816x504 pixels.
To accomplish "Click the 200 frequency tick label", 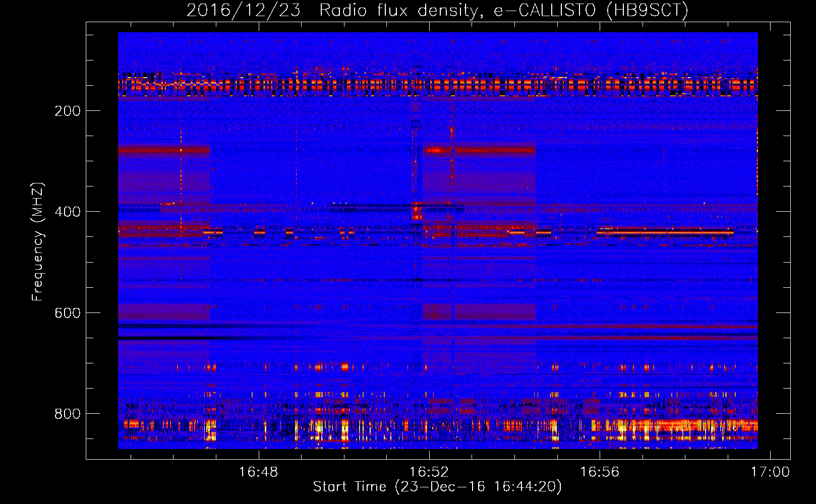I will tap(68, 111).
